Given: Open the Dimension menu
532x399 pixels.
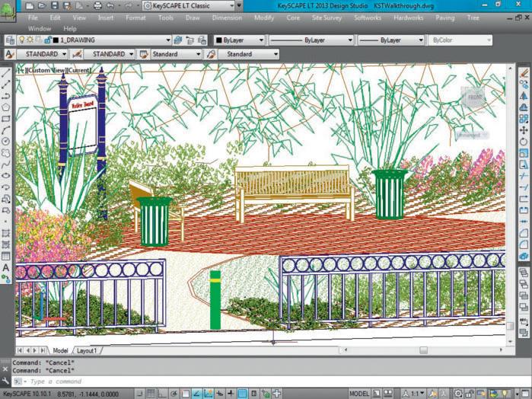Looking at the screenshot, I should coord(227,18).
